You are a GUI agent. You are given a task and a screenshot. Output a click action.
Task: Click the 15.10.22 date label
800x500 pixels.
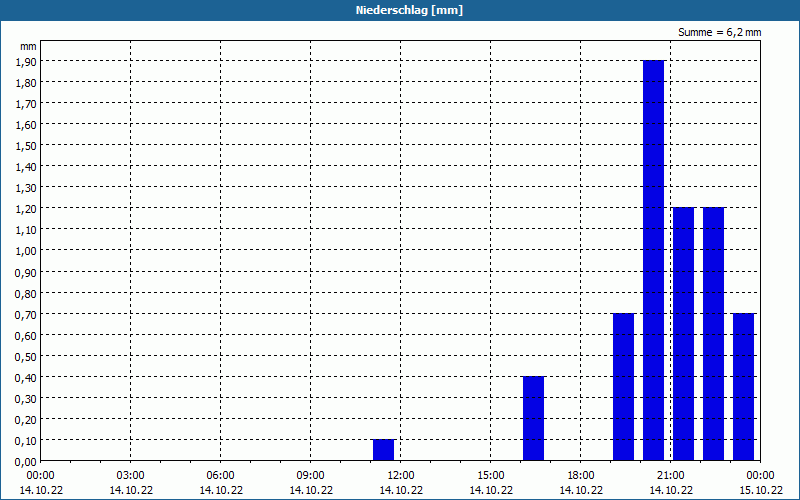point(761,490)
